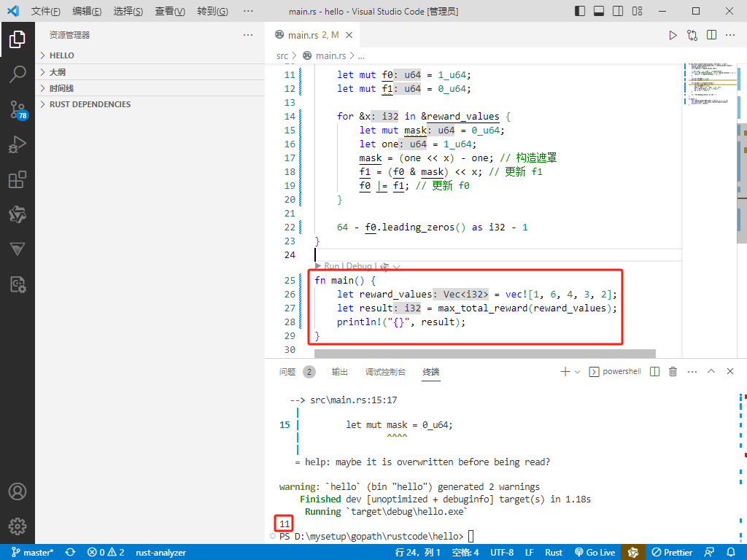Image resolution: width=747 pixels, height=560 pixels.
Task: Switch to 问题 problems tab
Action: pos(287,372)
